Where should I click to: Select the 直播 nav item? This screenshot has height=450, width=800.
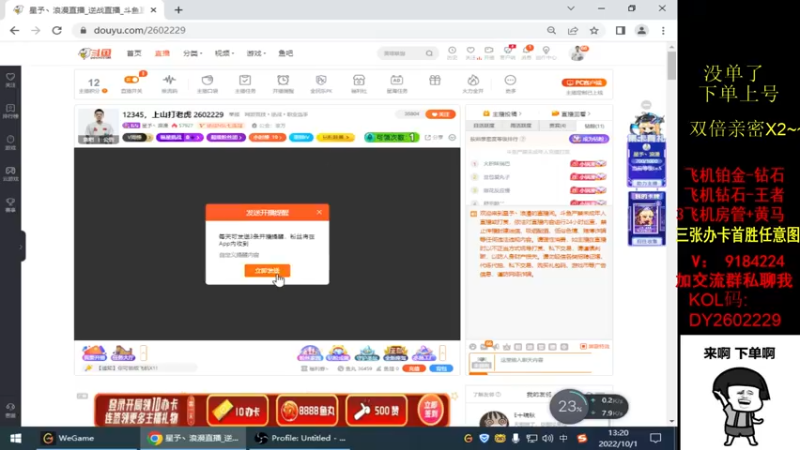(162, 53)
